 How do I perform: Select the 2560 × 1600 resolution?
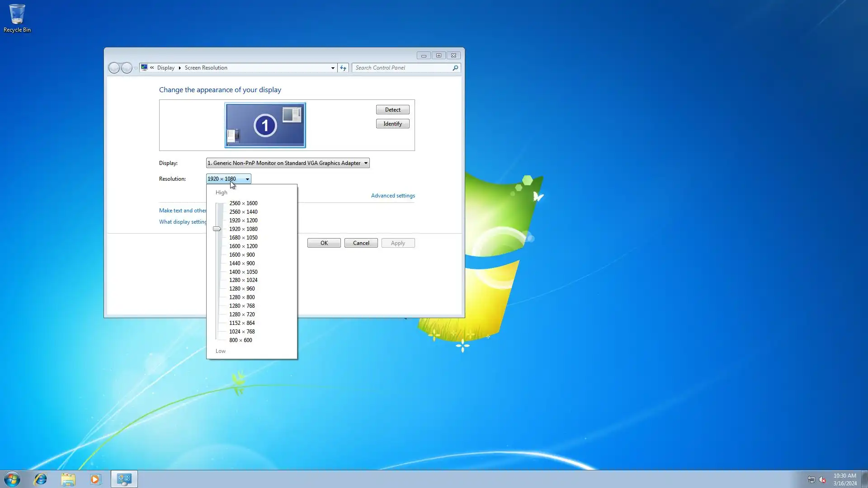click(243, 203)
